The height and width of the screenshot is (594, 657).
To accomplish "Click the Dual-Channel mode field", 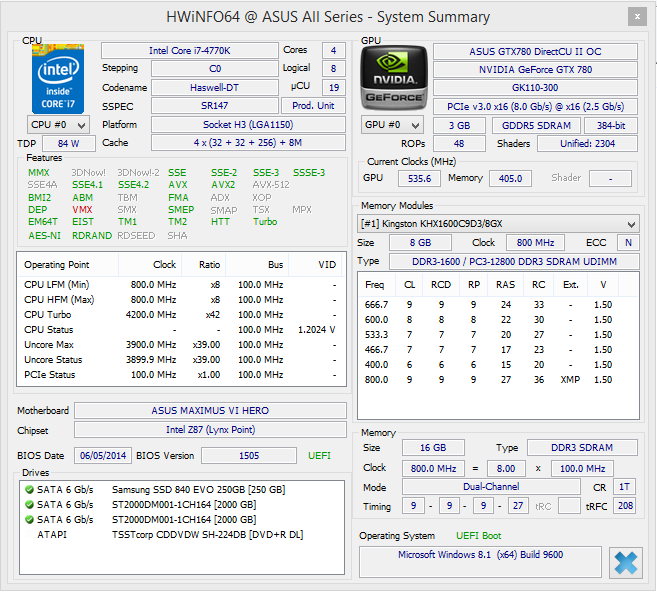I will (491, 486).
